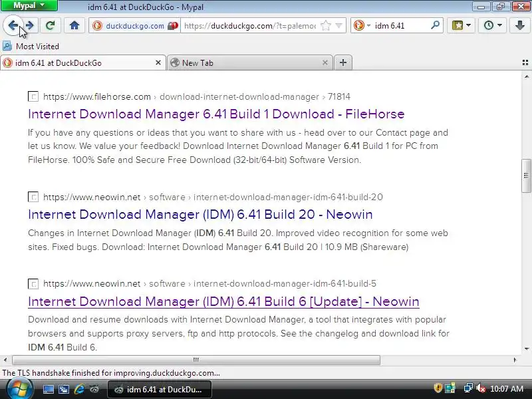Open the Mypal application menu
The height and width of the screenshot is (399, 532).
point(29,5)
